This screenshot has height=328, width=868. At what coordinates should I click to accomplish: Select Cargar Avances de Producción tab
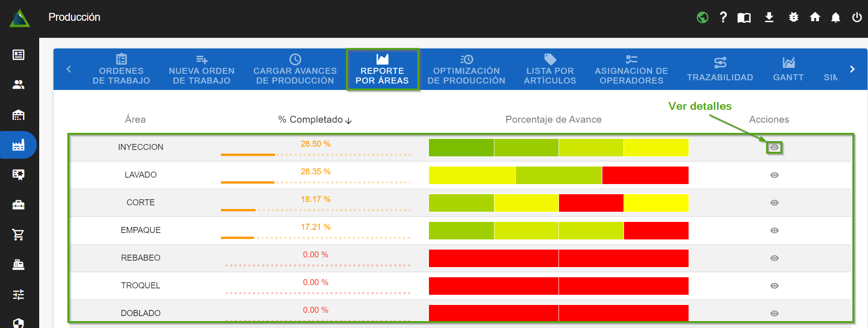295,69
